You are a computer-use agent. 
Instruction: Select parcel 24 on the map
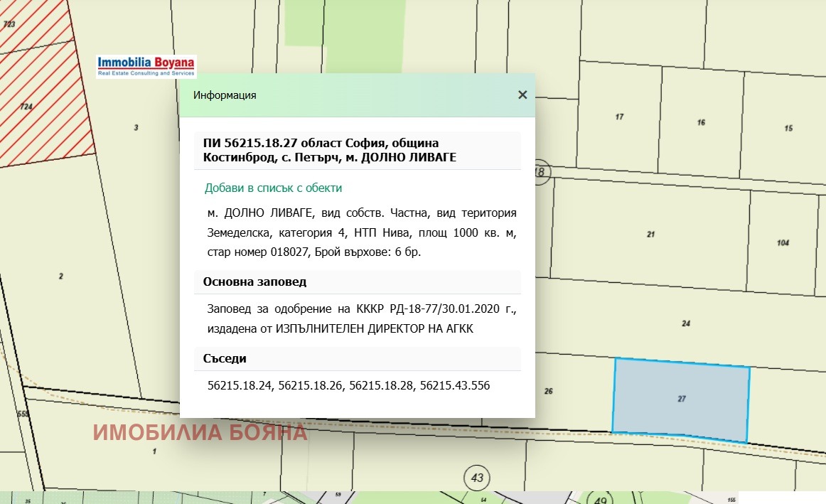[685, 324]
